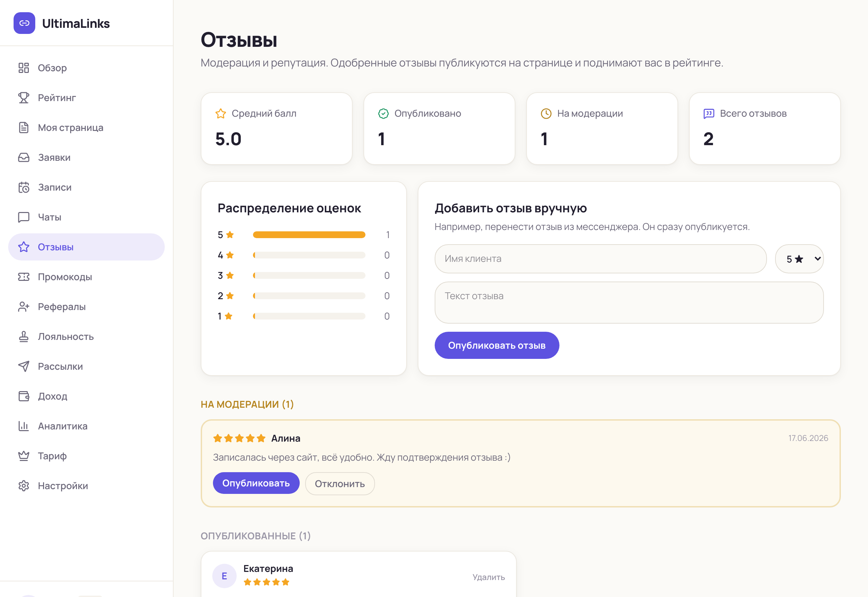Open the Доход section
868x597 pixels.
[x=86, y=396]
